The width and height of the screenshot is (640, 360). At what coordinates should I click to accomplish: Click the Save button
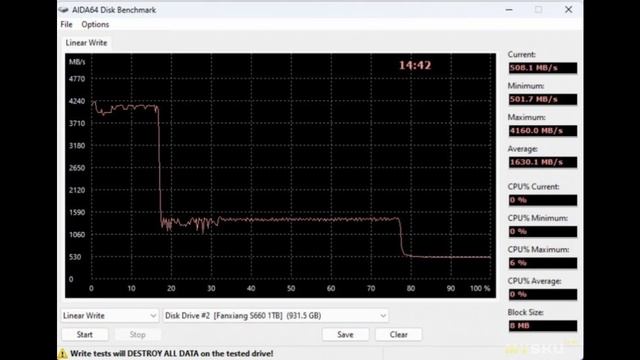pos(345,334)
